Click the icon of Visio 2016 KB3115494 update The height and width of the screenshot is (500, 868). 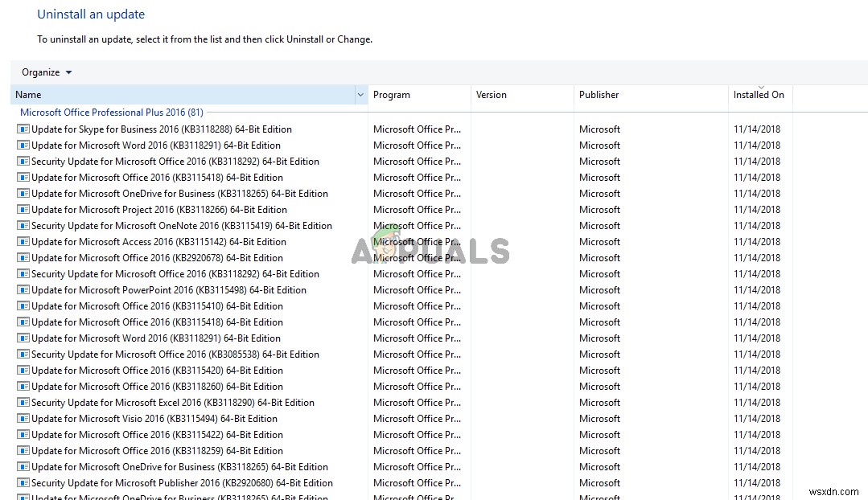23,418
